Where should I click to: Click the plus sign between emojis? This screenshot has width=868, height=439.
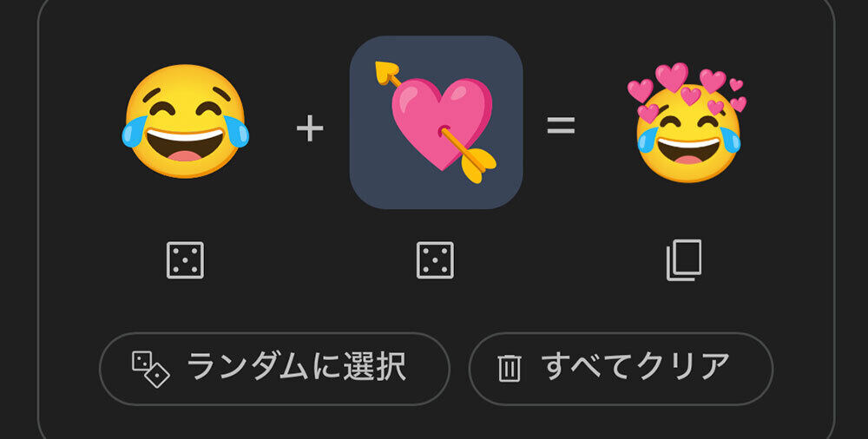(310, 128)
